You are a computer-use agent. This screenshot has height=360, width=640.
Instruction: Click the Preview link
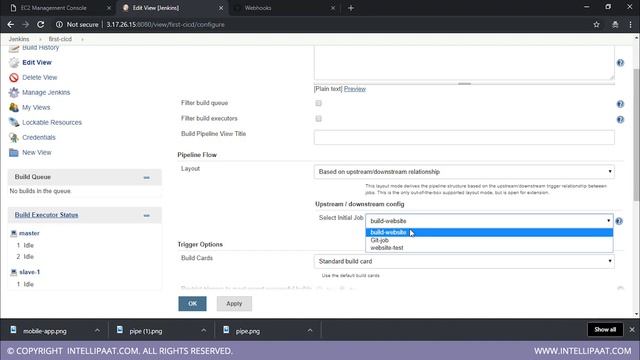click(355, 89)
